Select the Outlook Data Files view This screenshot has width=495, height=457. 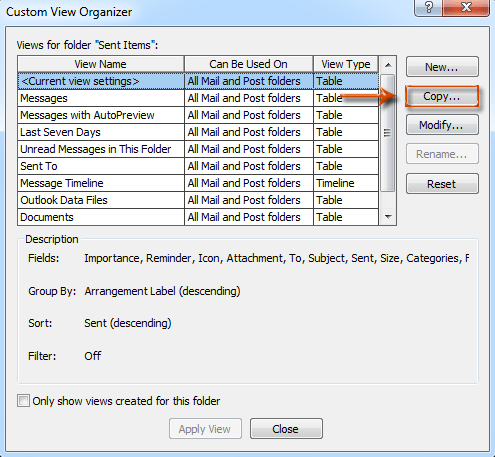tap(198, 200)
